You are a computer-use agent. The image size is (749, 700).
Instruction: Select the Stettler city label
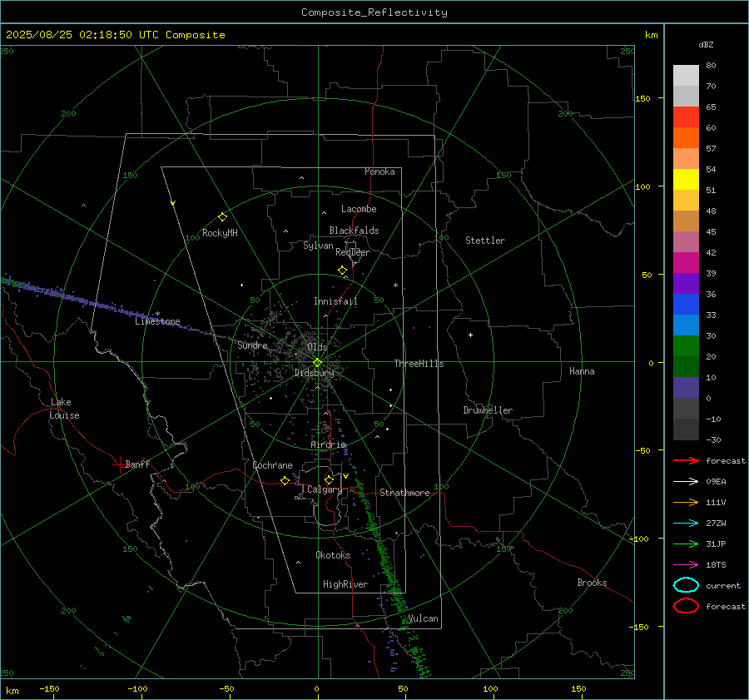tap(485, 241)
